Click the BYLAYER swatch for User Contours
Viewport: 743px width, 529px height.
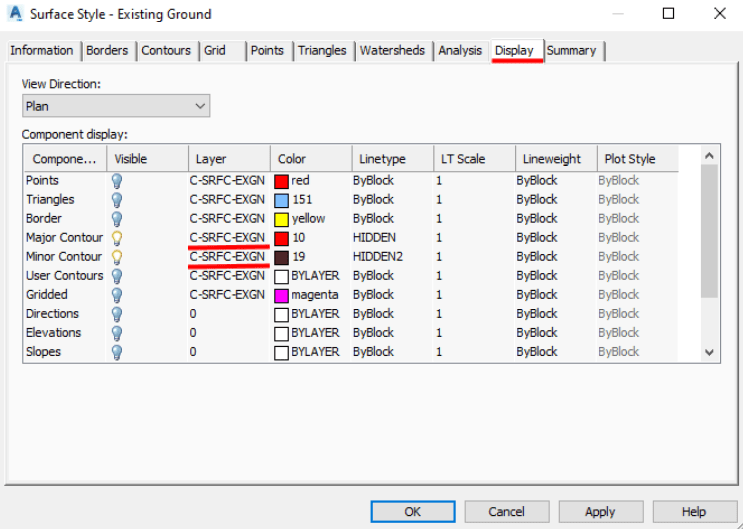(x=281, y=276)
